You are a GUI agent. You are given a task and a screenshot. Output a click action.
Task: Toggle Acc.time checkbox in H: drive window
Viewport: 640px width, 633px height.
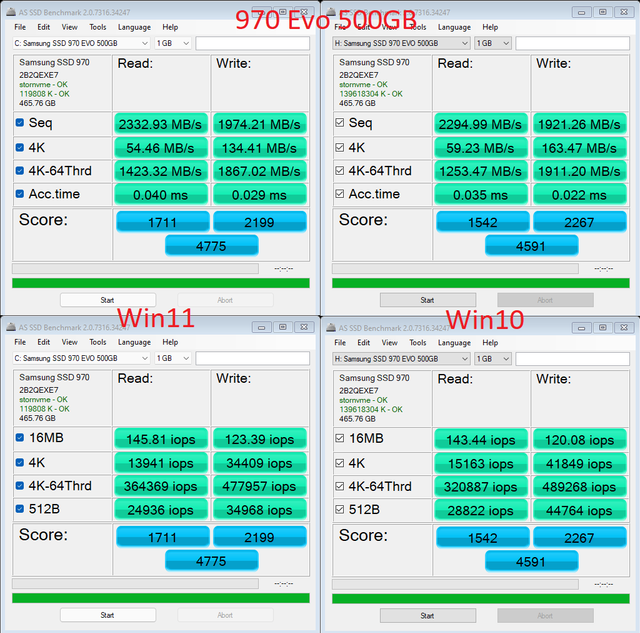point(340,194)
